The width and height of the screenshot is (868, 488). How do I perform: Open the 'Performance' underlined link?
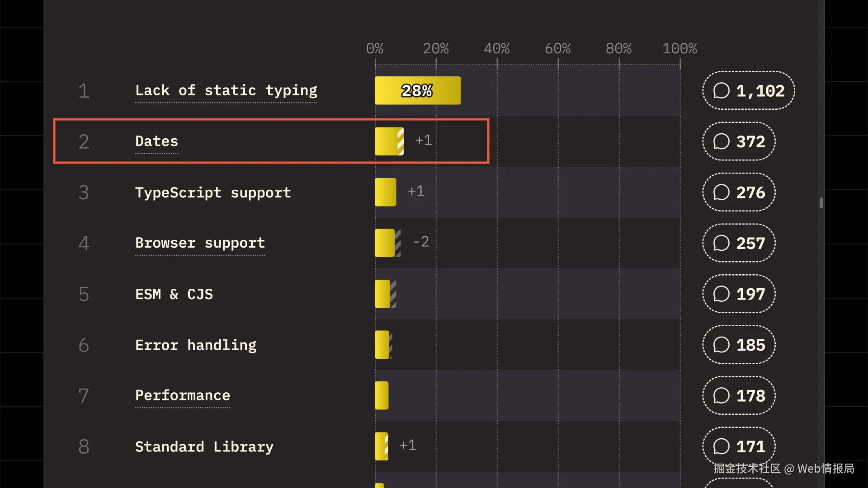pos(183,396)
